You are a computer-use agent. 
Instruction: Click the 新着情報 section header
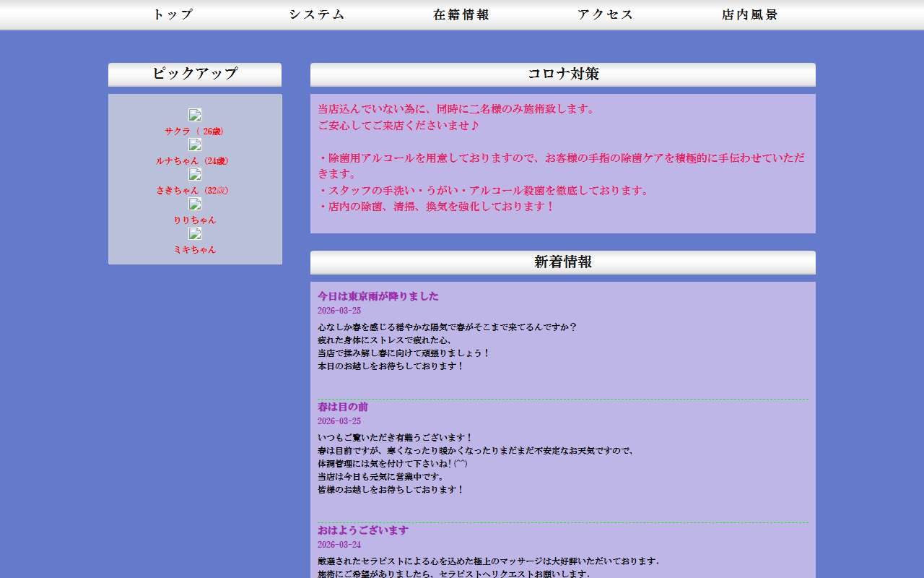pyautogui.click(x=563, y=262)
